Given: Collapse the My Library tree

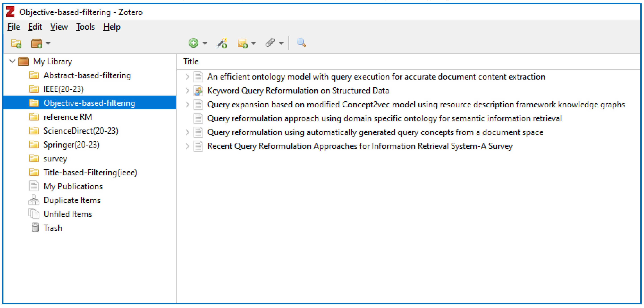Looking at the screenshot, I should click(x=12, y=61).
